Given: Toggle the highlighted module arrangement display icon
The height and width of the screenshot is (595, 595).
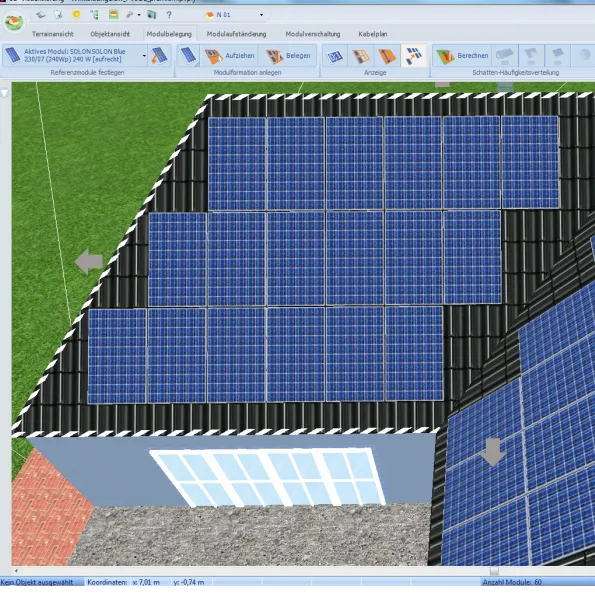Looking at the screenshot, I should (414, 56).
